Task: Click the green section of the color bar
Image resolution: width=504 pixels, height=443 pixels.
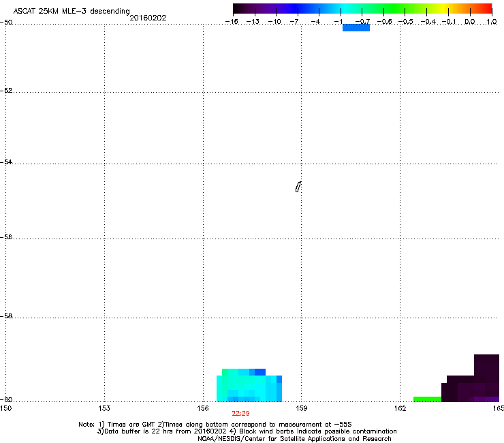Action: pos(395,8)
